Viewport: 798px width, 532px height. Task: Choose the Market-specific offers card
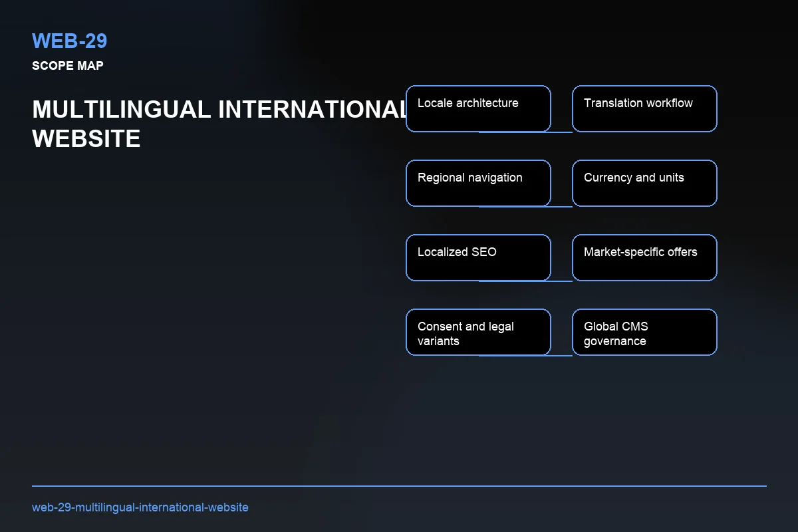(x=644, y=257)
